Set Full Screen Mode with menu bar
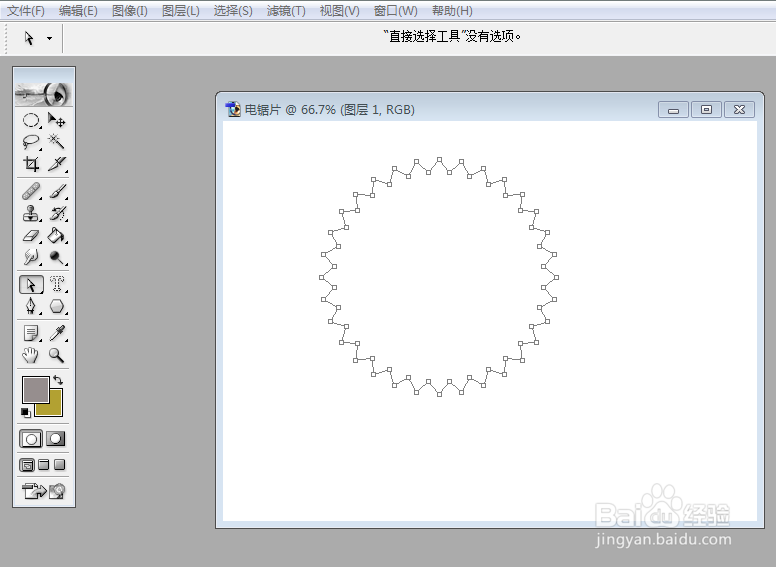 coord(44,465)
